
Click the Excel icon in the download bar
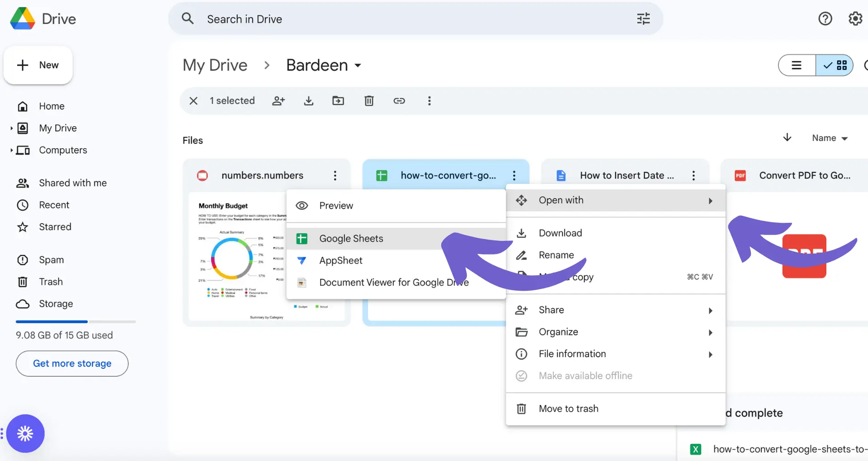(696, 449)
